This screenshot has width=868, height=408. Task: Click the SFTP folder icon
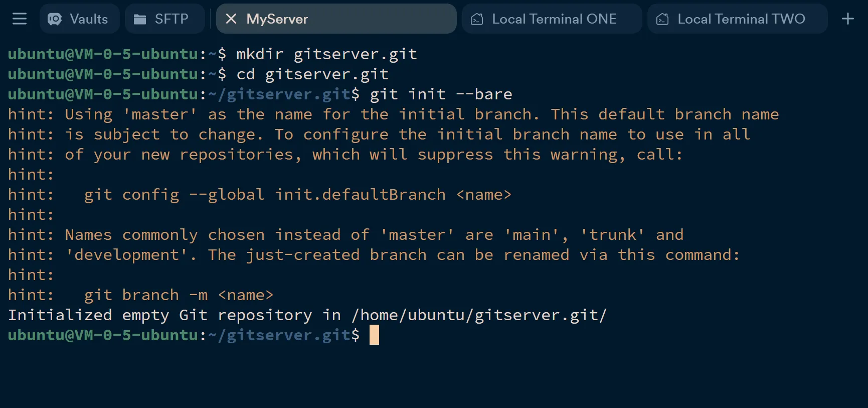coord(140,19)
